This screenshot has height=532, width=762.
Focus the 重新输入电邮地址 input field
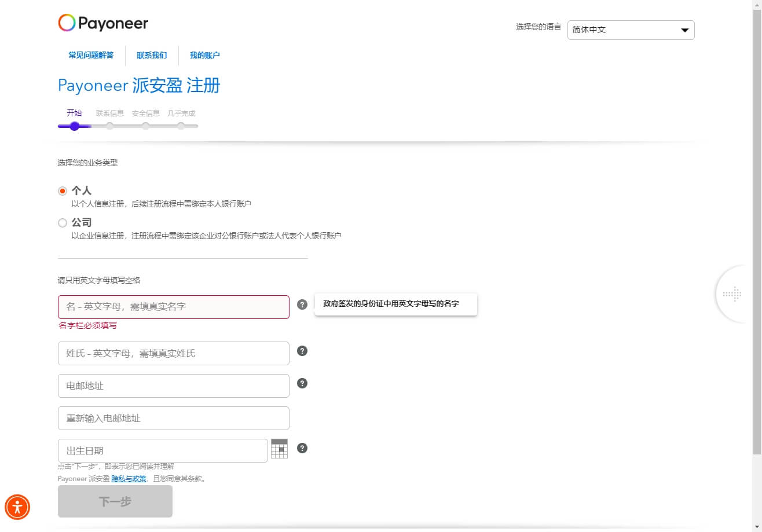174,418
